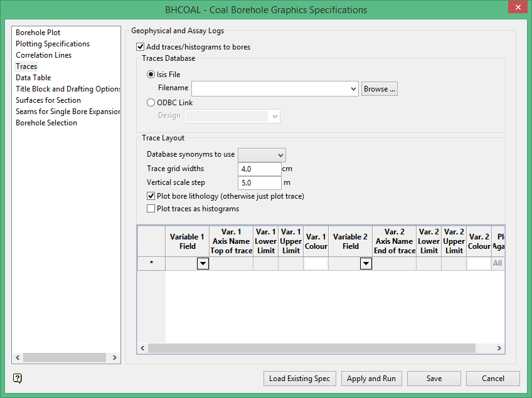Open the Filename dropdown list
The image size is (532, 398).
coord(354,89)
